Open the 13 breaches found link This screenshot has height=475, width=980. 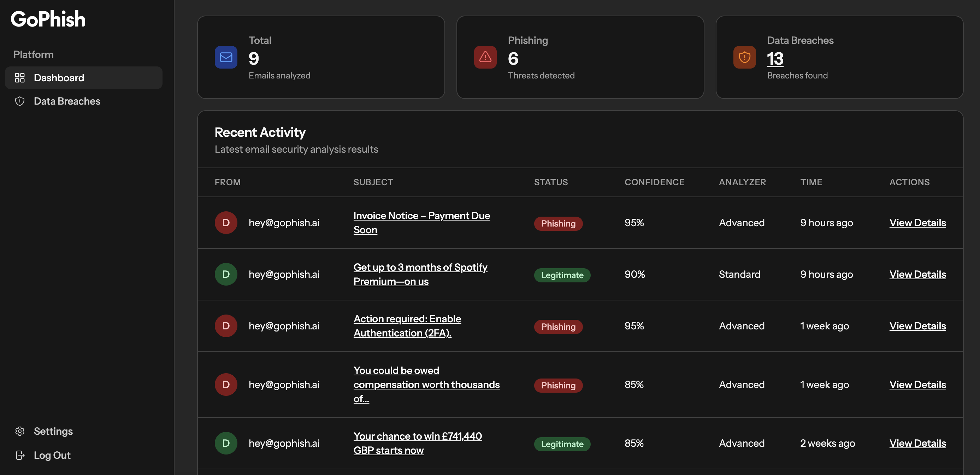coord(775,58)
